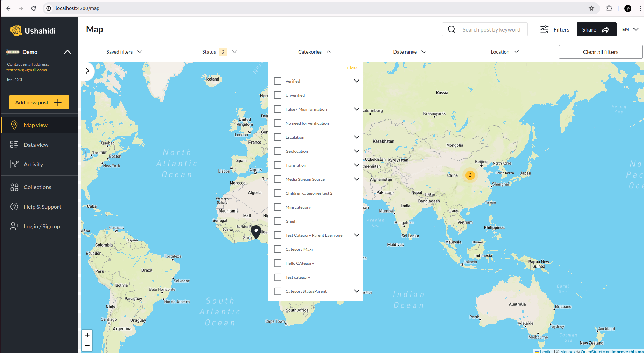Check the Media Stream Source checkbox
The height and width of the screenshot is (353, 644).
278,179
